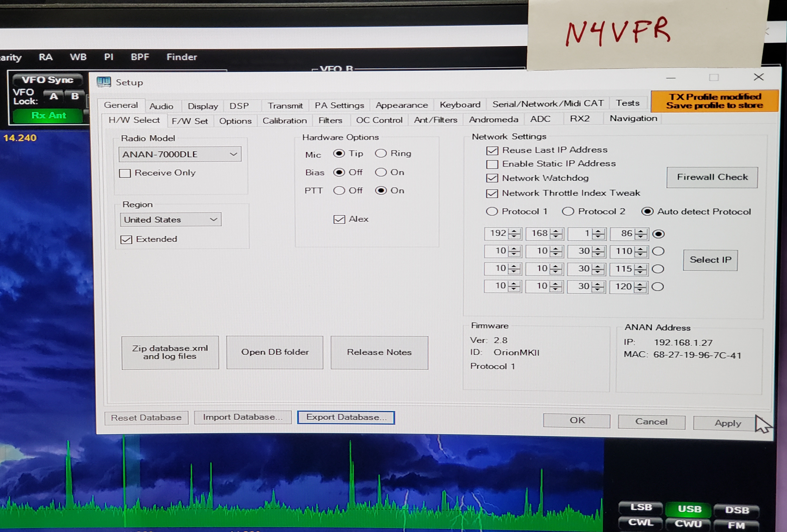This screenshot has height=532, width=787.
Task: Click Export Database button
Action: (346, 418)
